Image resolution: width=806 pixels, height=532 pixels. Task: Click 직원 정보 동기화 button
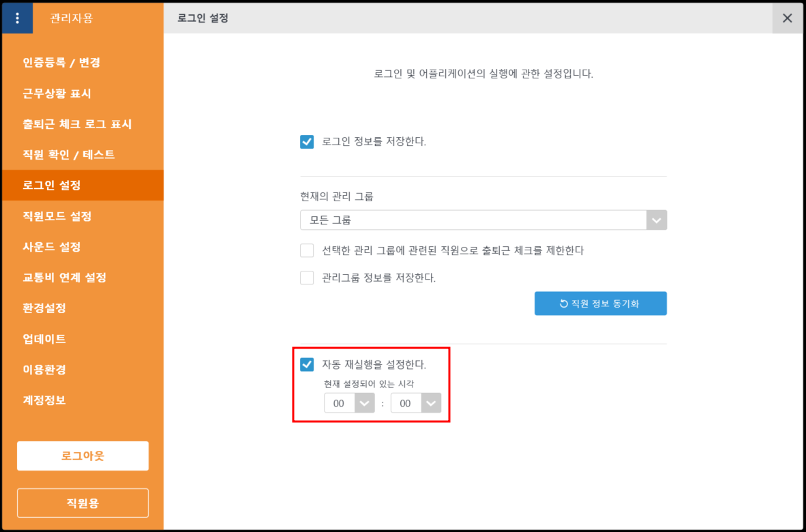pyautogui.click(x=600, y=304)
